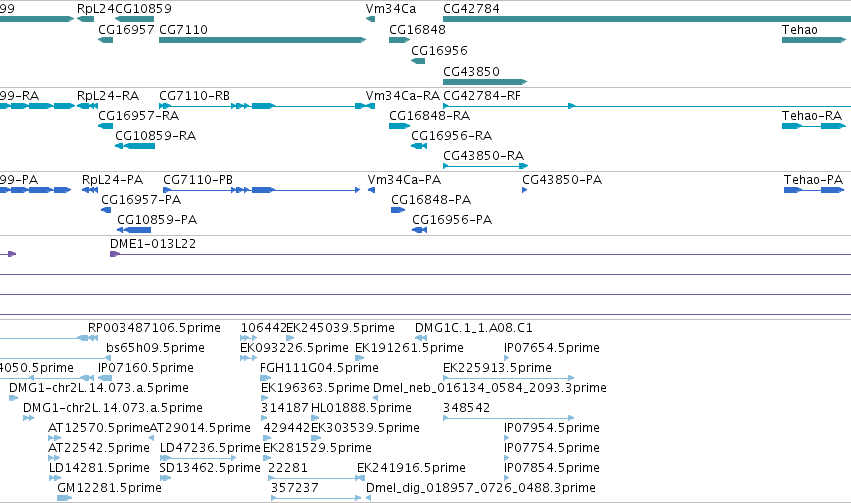Click the EK241916.5prime EST label
This screenshot has height=503, width=851.
tap(411, 468)
